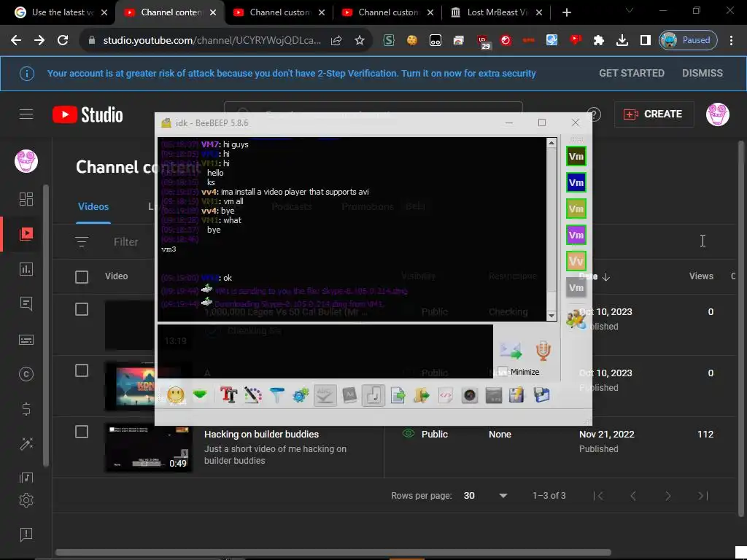
Task: Select the dark brown Vm user avatar
Action: [576, 156]
